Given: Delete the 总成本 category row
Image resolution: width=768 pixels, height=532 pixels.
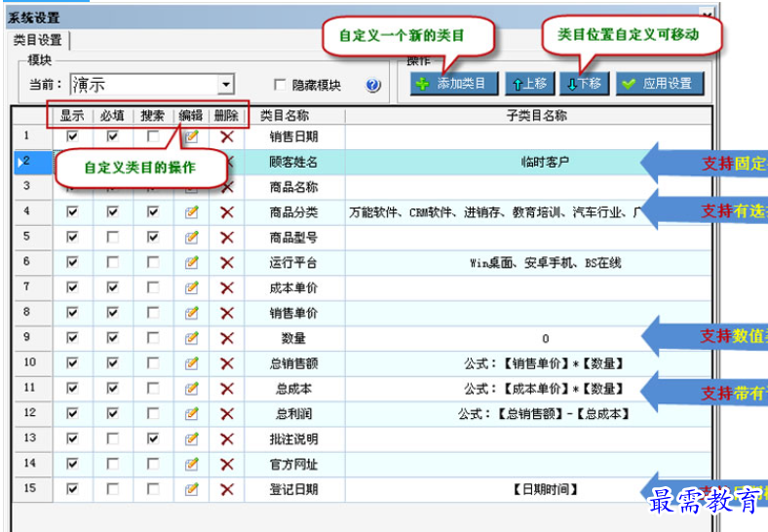Looking at the screenshot, I should coord(227,389).
